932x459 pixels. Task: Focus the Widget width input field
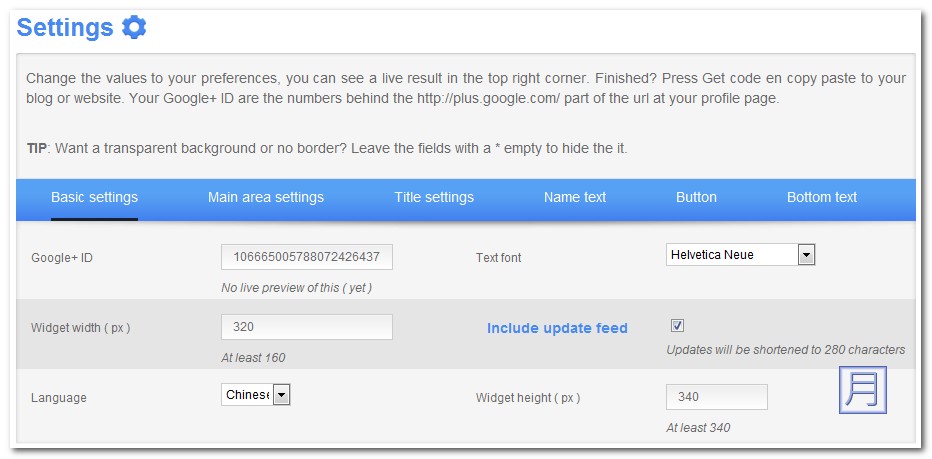pyautogui.click(x=306, y=327)
